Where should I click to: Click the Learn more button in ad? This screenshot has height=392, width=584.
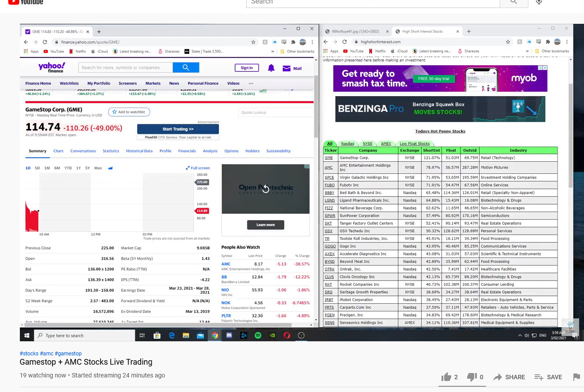266,225
